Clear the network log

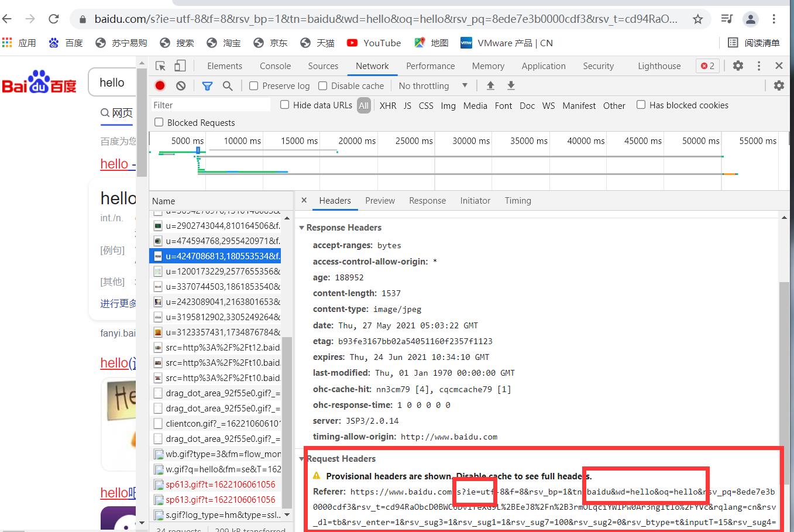click(181, 85)
